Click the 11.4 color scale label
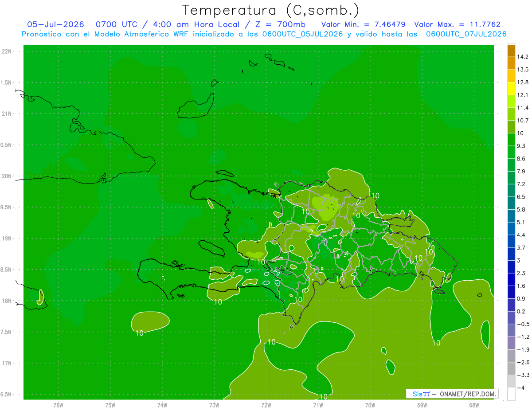The height and width of the screenshot is (411, 532). coord(523,108)
